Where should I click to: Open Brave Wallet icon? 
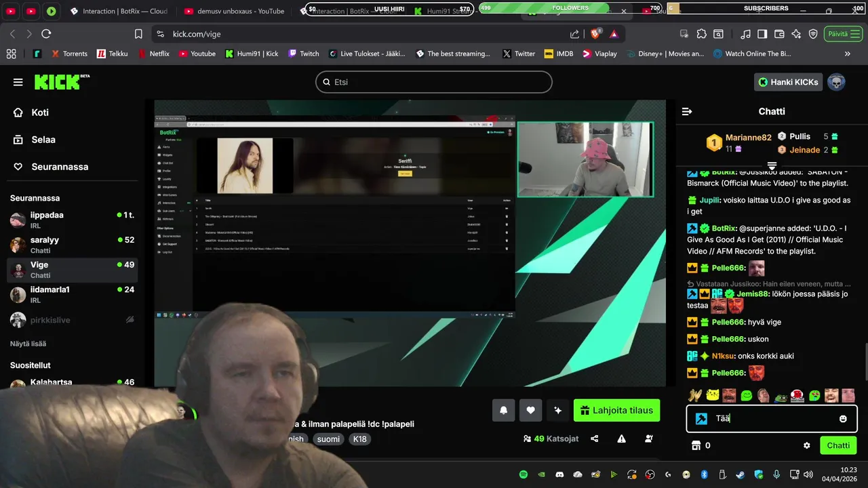click(x=779, y=34)
